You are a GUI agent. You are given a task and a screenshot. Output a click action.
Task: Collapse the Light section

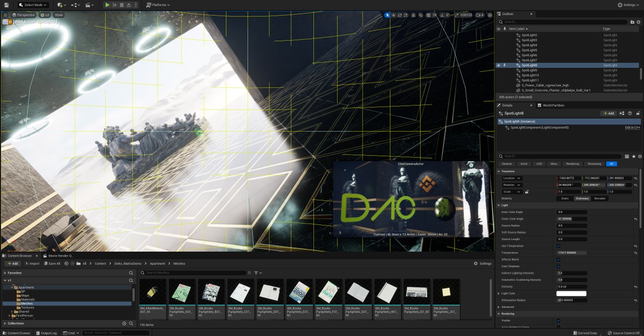coord(499,205)
